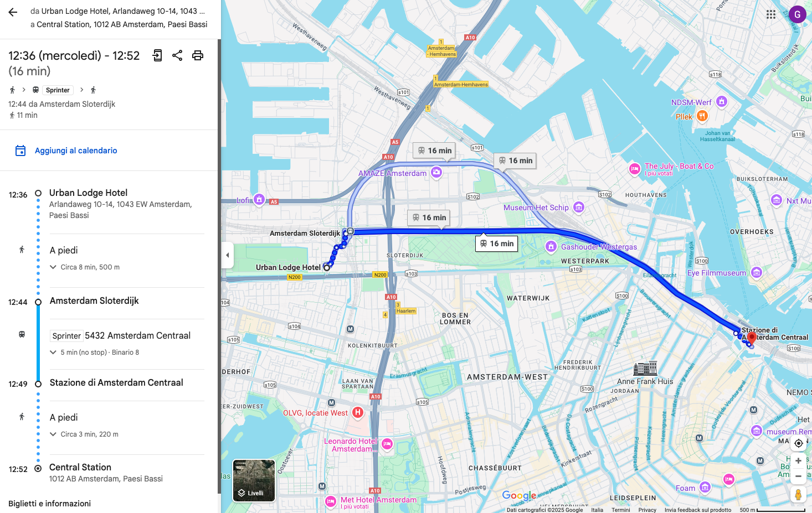Open the Google account avatar G
Viewport: 812px width, 513px height.
click(x=797, y=14)
